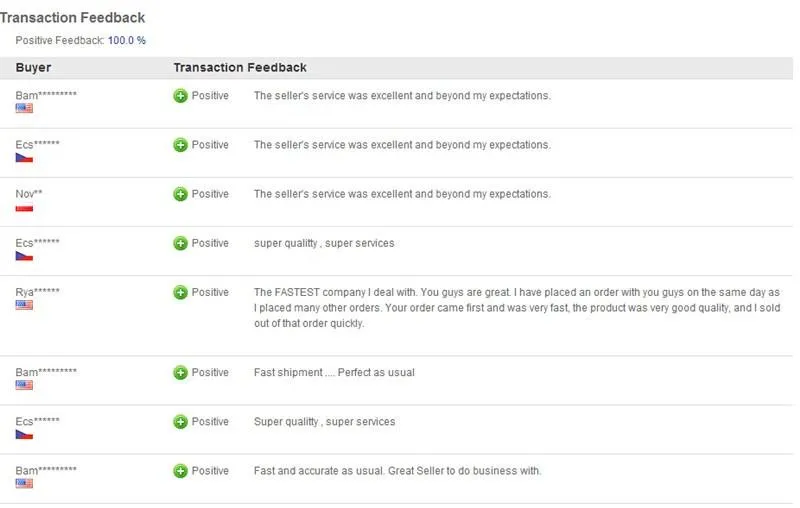This screenshot has height=508, width=800.
Task: Click the 'Transaction Feedback' page title
Action: click(x=72, y=18)
